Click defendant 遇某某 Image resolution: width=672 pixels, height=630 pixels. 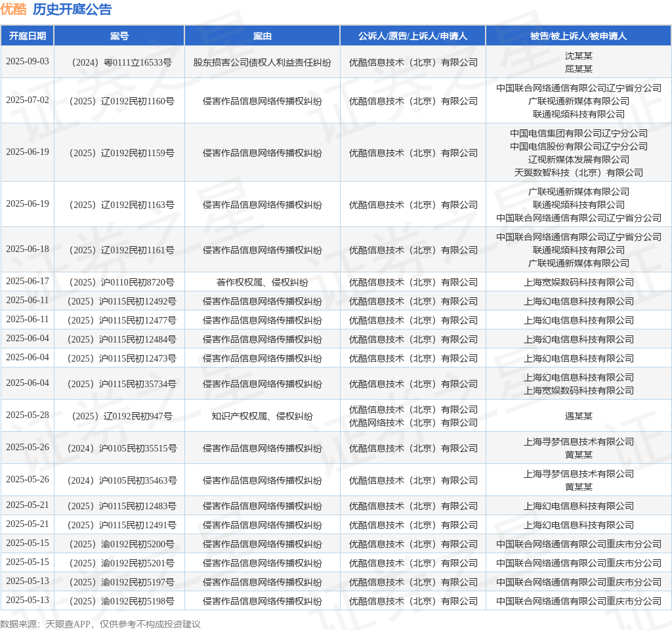[579, 416]
